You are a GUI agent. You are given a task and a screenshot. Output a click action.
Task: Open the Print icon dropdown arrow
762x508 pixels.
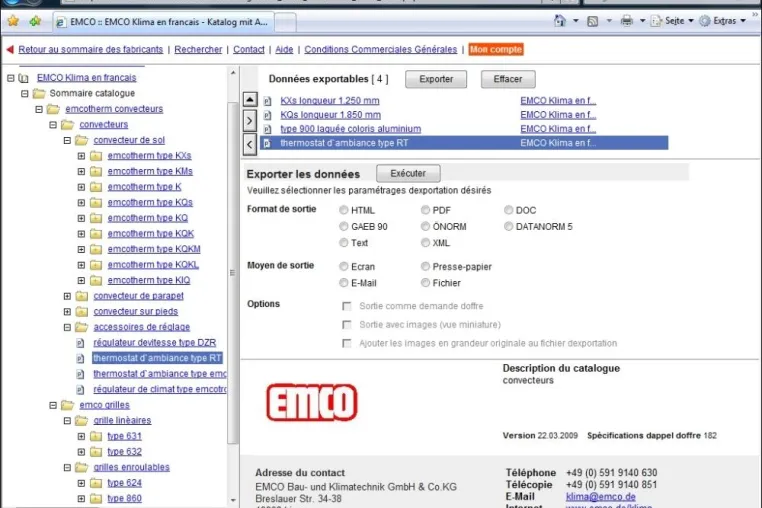coord(642,21)
